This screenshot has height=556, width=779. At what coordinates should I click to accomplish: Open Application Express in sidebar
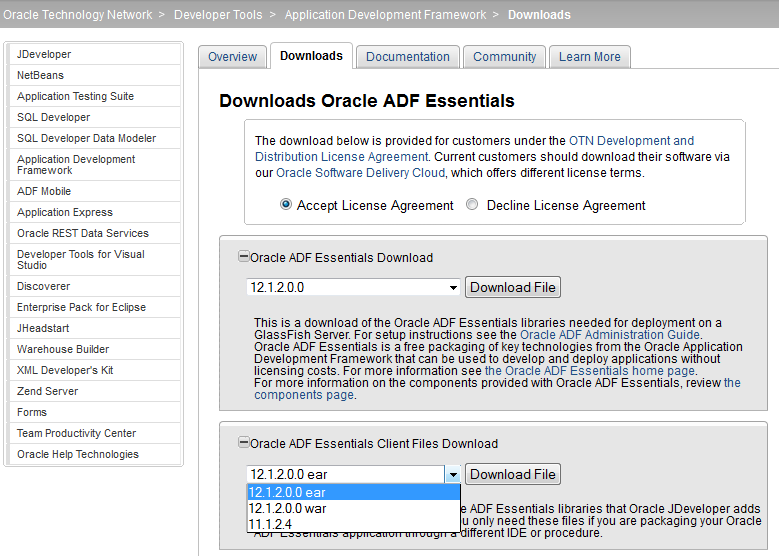(x=95, y=212)
